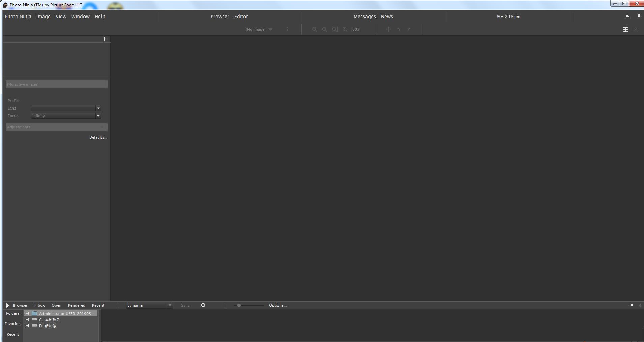Open the Photo Ninja menu
Screen dimensions: 644x342
tap(18, 17)
